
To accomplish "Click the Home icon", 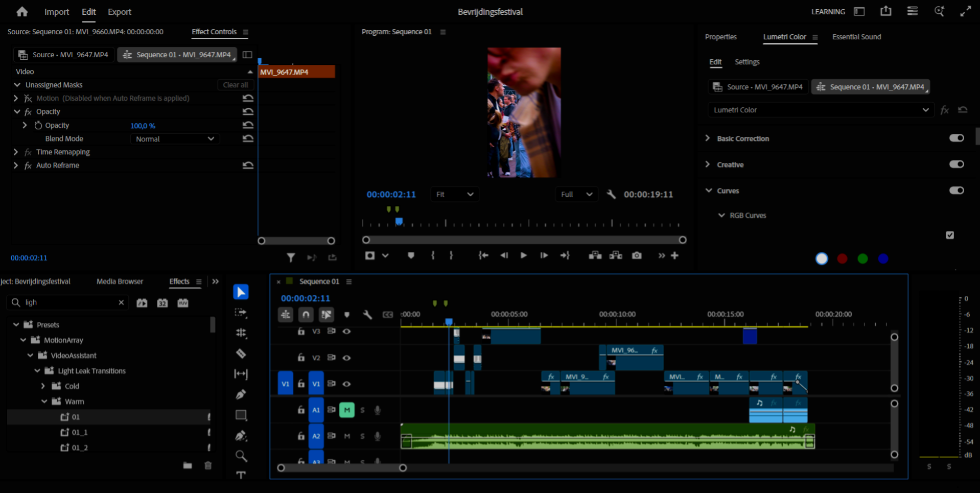I will (22, 12).
